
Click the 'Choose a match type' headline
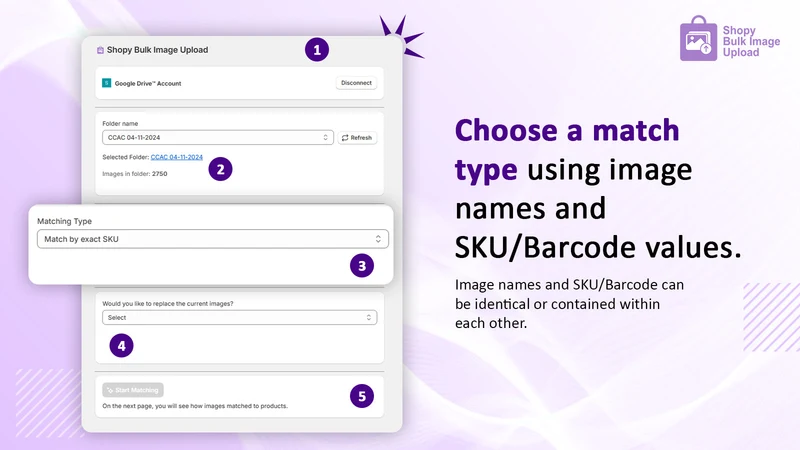(567, 150)
